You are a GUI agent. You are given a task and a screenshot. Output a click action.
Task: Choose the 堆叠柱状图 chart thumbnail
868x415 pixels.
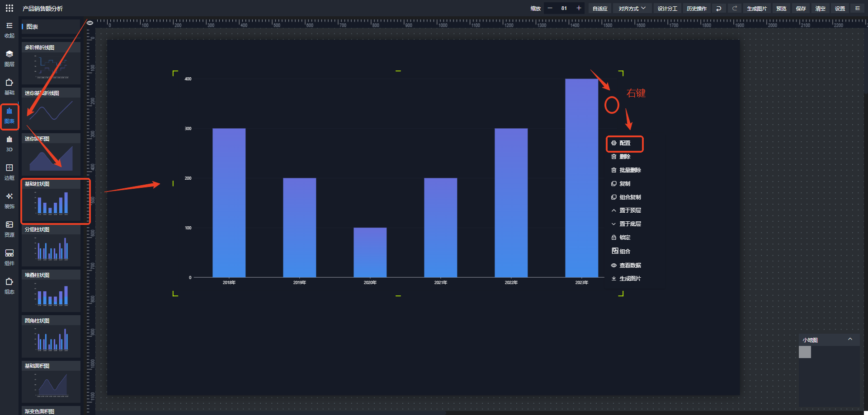[51, 291]
